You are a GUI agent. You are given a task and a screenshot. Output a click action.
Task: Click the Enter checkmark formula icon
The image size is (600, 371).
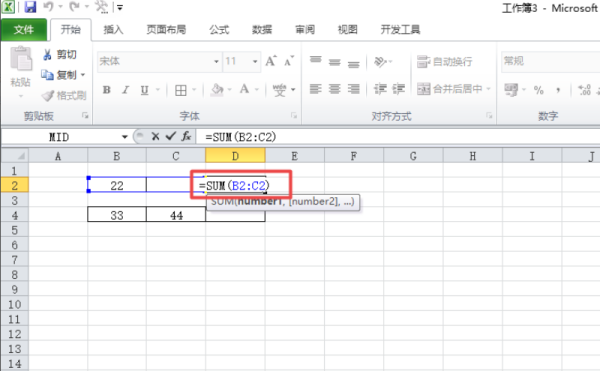171,136
